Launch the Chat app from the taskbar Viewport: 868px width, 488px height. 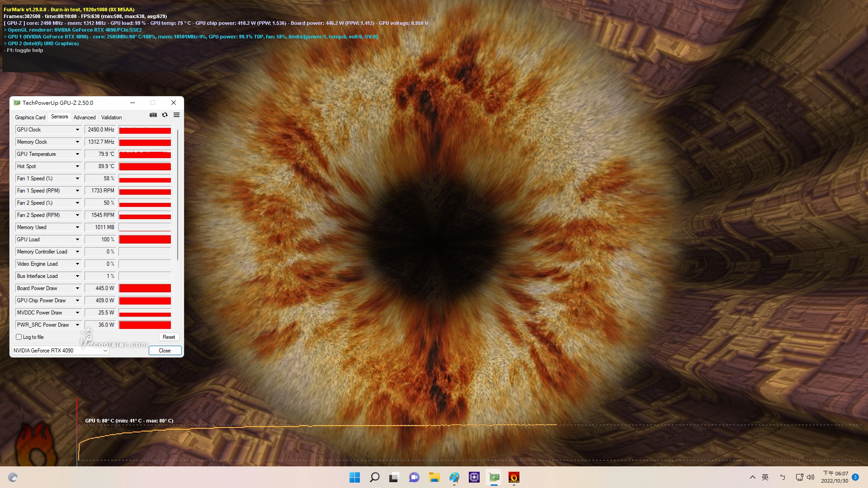pos(414,477)
